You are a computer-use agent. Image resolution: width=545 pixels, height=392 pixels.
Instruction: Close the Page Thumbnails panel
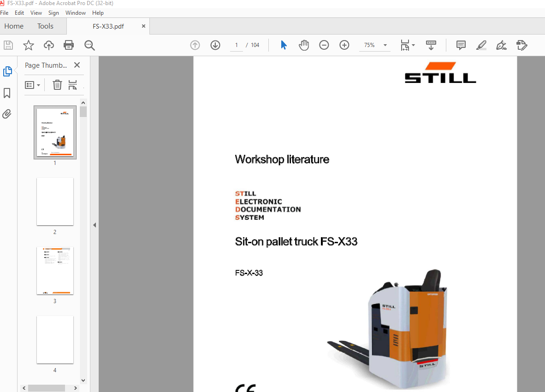point(77,65)
